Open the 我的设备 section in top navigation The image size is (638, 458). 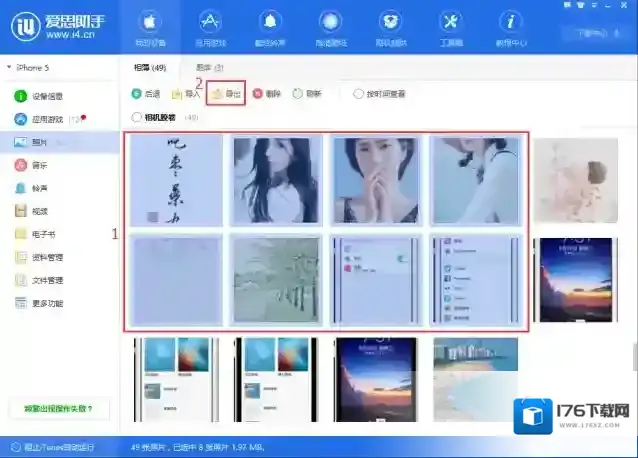[x=150, y=28]
